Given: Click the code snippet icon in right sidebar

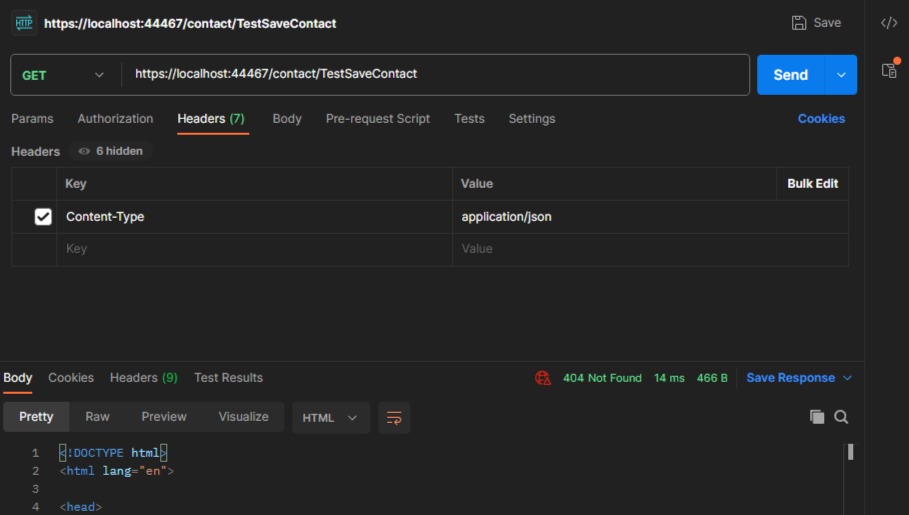Looking at the screenshot, I should click(888, 23).
